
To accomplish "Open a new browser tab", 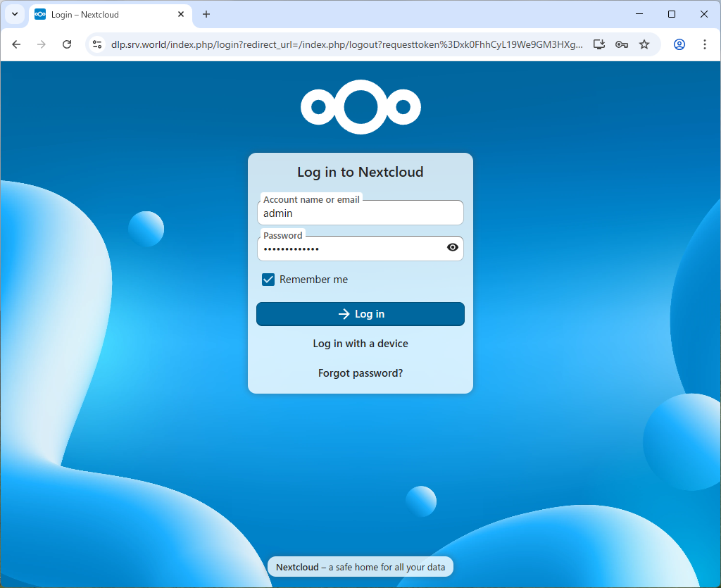I will point(206,14).
